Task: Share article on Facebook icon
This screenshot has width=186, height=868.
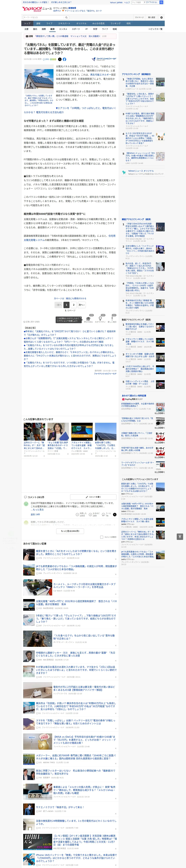Action: 64,59
